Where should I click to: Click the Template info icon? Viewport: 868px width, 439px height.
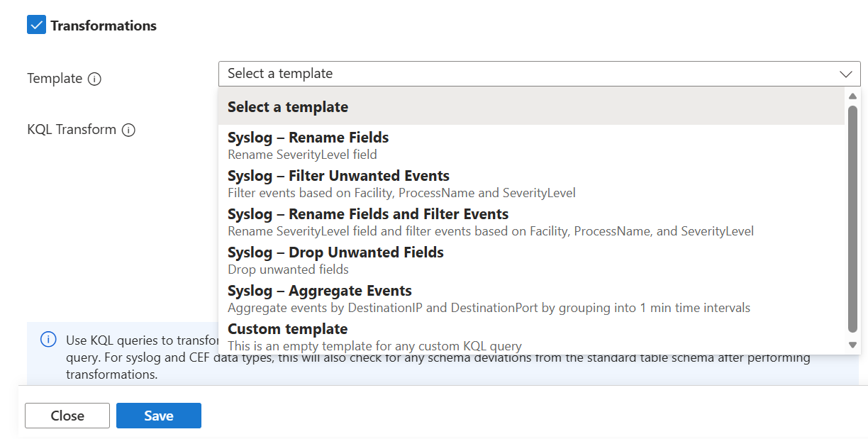(x=94, y=79)
